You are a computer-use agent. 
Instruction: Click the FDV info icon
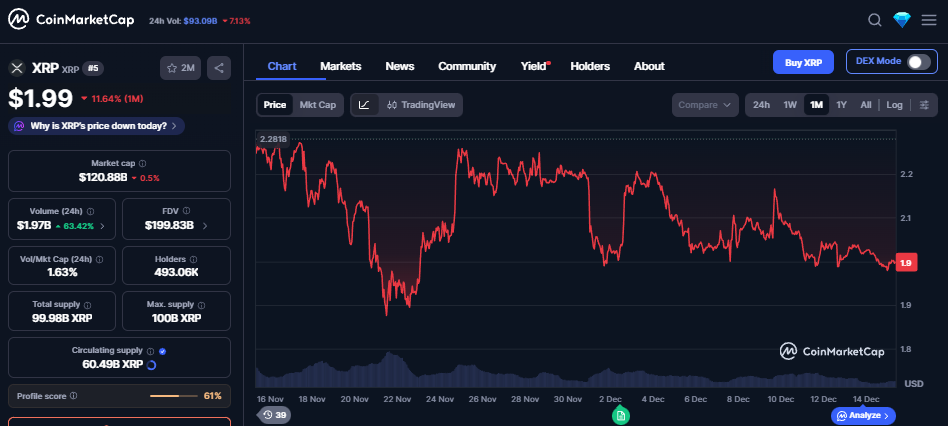click(186, 211)
